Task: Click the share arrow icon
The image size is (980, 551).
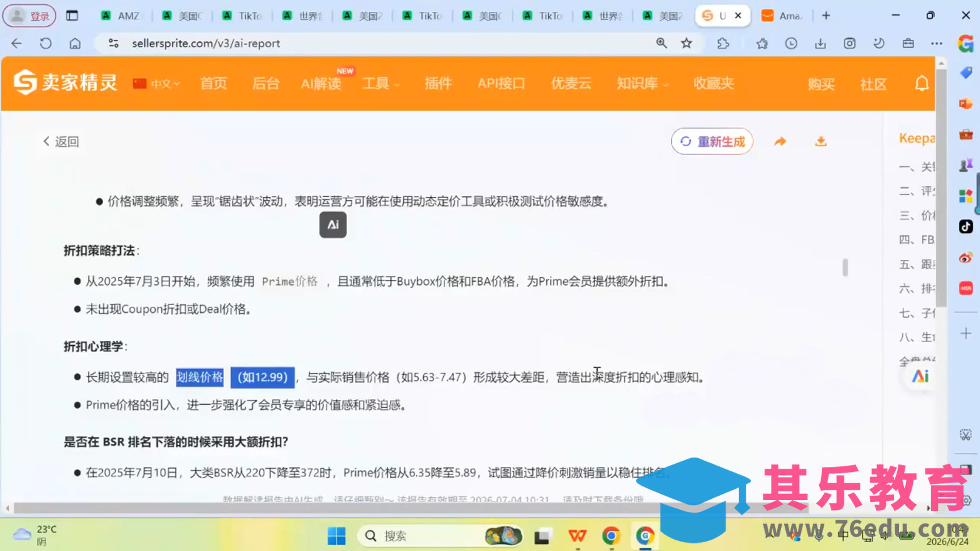Action: pos(780,141)
